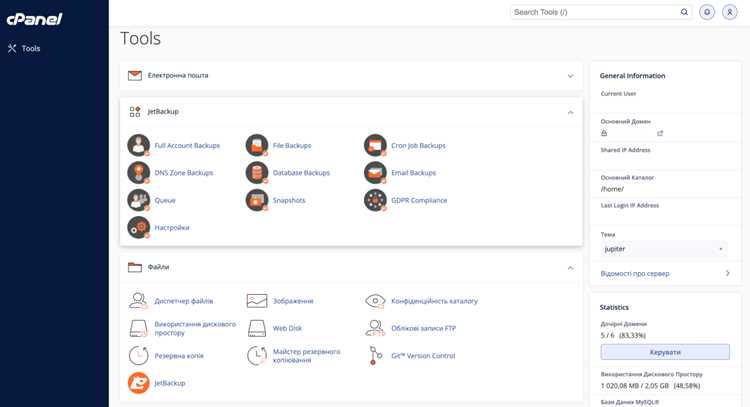Screen dimensions: 750x407
Task: Open the Настройки settings icon
Action: click(139, 228)
